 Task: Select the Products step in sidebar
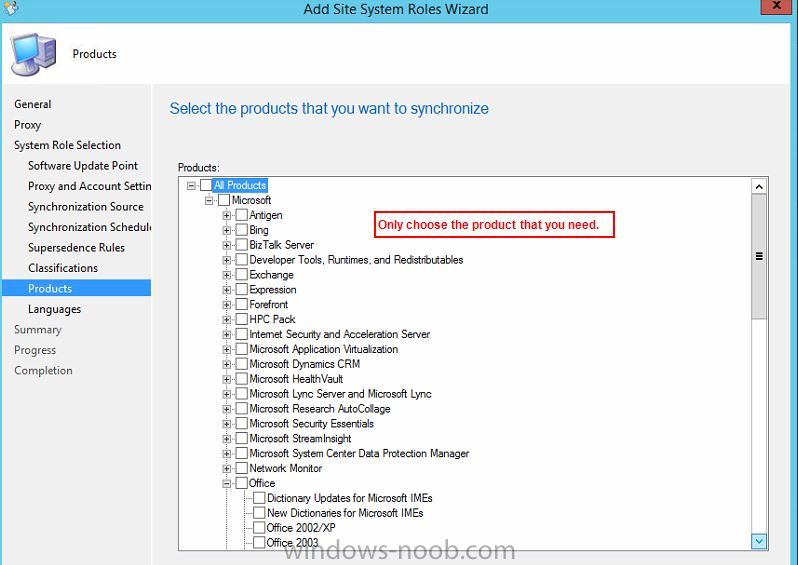tap(76, 288)
